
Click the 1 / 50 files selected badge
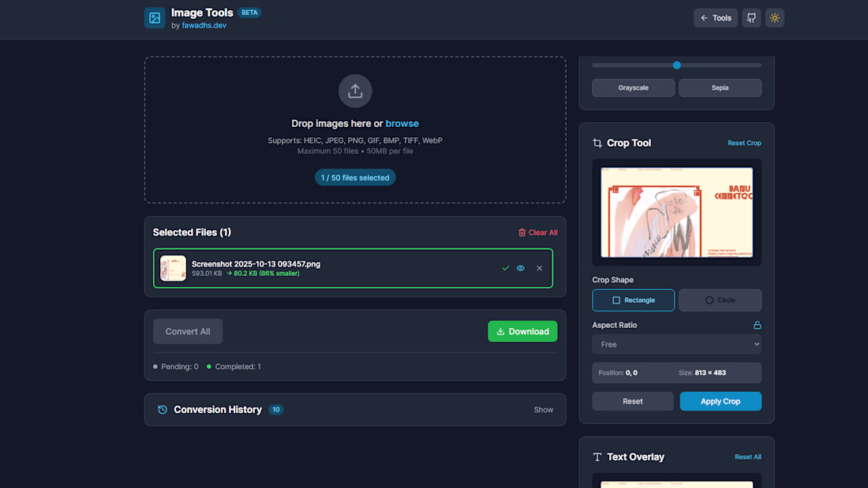[x=355, y=177]
